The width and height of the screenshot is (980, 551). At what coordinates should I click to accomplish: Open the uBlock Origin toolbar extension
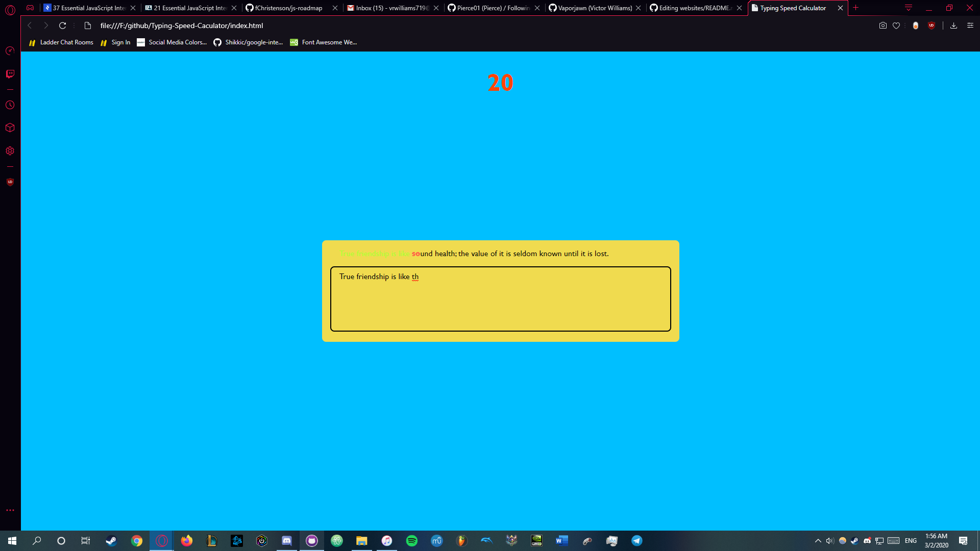click(932, 26)
